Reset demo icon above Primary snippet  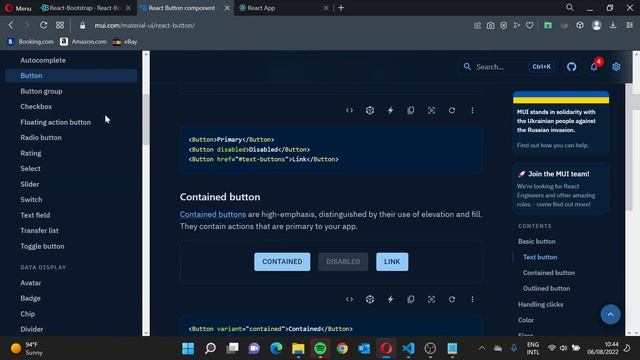pyautogui.click(x=452, y=110)
